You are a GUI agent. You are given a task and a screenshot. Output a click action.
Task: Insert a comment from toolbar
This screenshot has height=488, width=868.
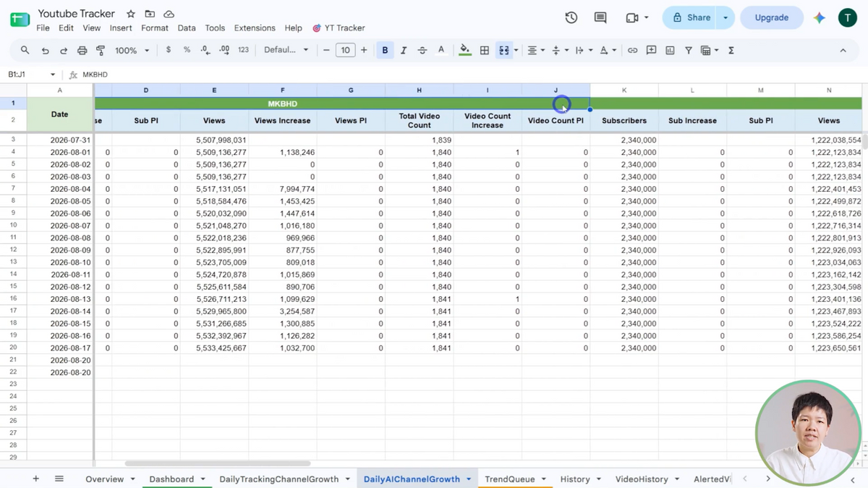(652, 50)
